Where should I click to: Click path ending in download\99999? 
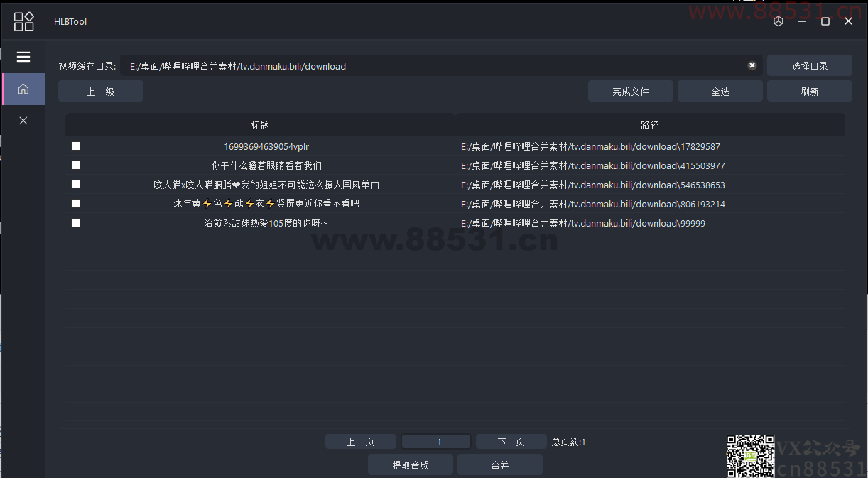point(583,223)
